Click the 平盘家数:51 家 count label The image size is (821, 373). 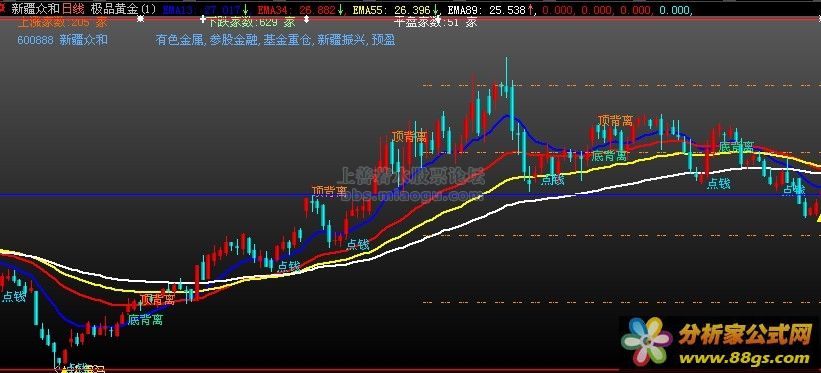coord(435,22)
